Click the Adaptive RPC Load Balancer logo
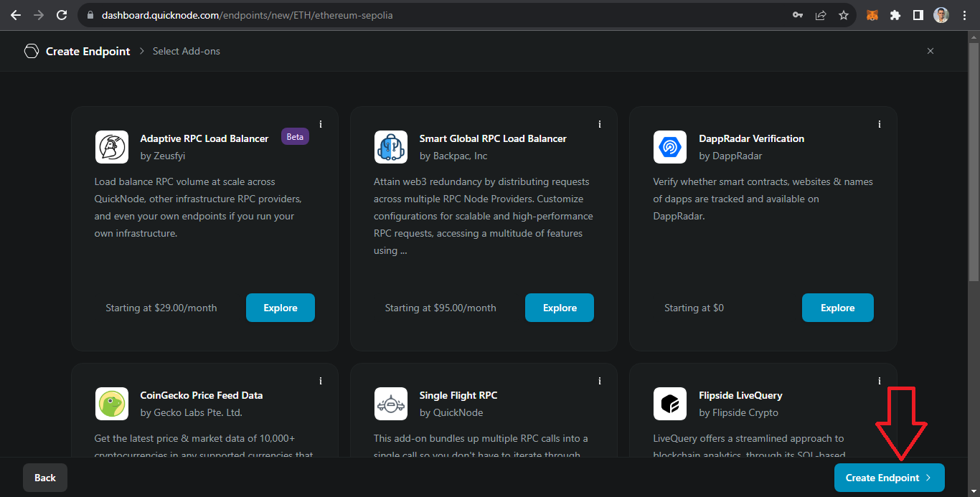980x497 pixels. (x=111, y=147)
